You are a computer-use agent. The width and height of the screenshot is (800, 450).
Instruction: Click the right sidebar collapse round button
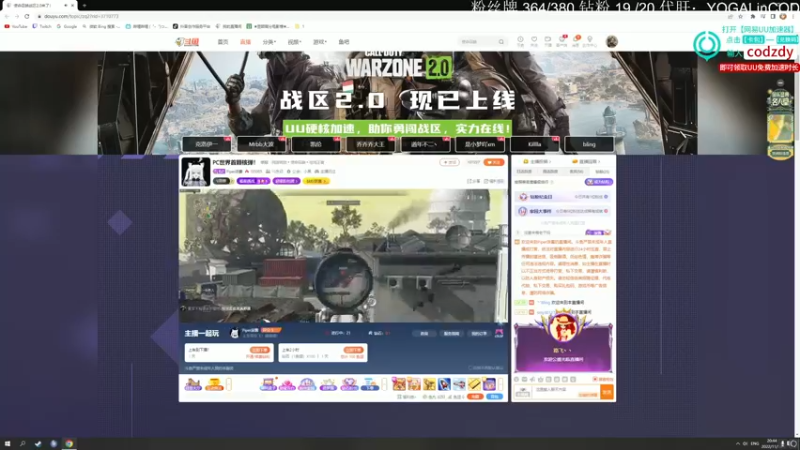(x=780, y=83)
